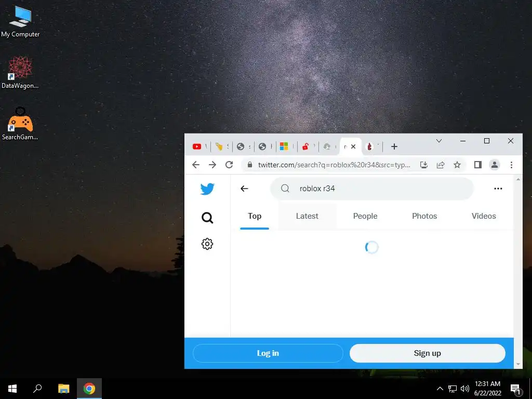This screenshot has width=532, height=399.
Task: Open the volume tray icon
Action: pos(465,389)
